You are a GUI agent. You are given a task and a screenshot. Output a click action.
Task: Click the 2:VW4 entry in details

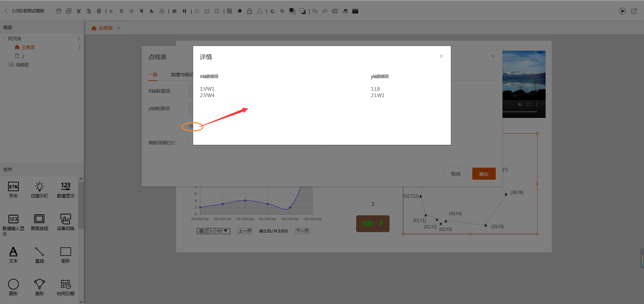pyautogui.click(x=207, y=95)
